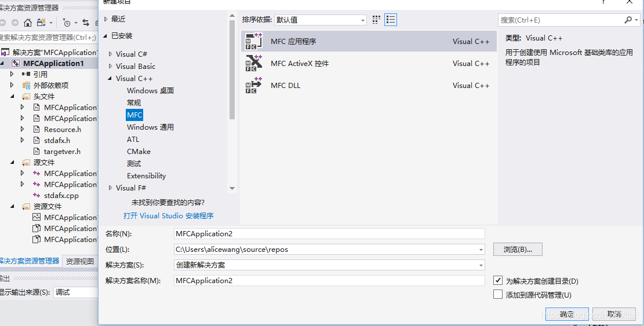
Task: Expand the Visual Basic node
Action: pos(110,67)
